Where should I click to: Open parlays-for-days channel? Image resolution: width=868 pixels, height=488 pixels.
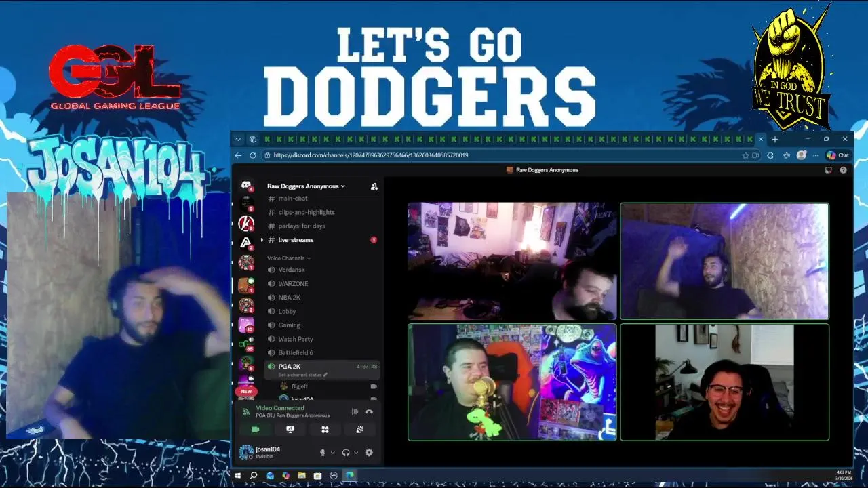(302, 226)
